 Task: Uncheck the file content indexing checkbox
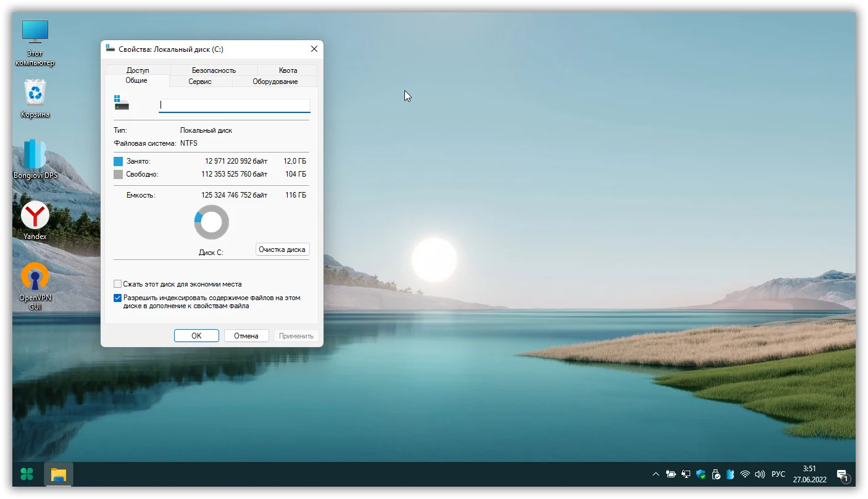pos(118,298)
